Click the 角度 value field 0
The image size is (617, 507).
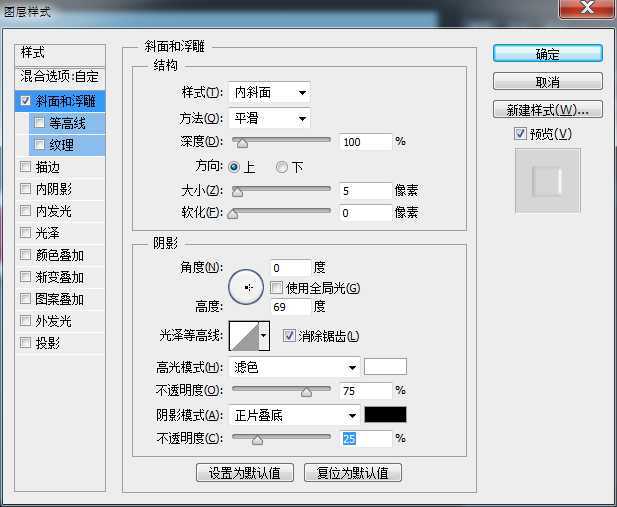290,268
